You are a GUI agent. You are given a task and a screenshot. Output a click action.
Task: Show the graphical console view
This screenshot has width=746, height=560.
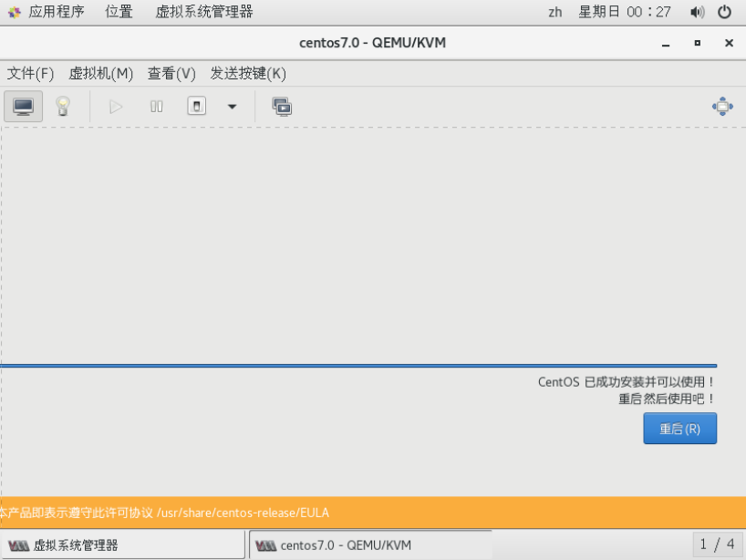coord(24,106)
